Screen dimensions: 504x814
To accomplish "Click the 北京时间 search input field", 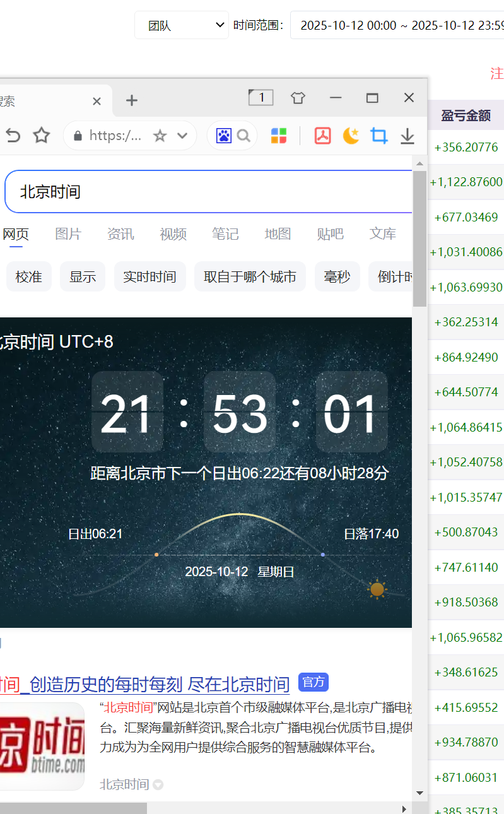I will pos(208,192).
